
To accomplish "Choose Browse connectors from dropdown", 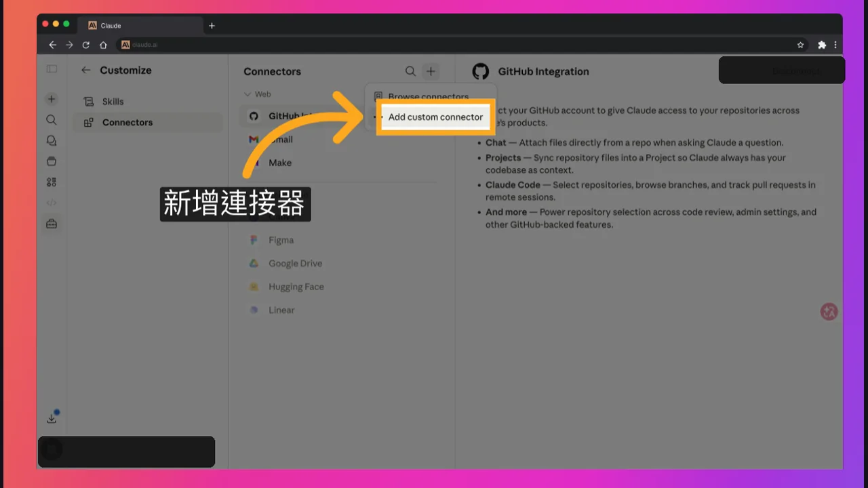I will (428, 97).
